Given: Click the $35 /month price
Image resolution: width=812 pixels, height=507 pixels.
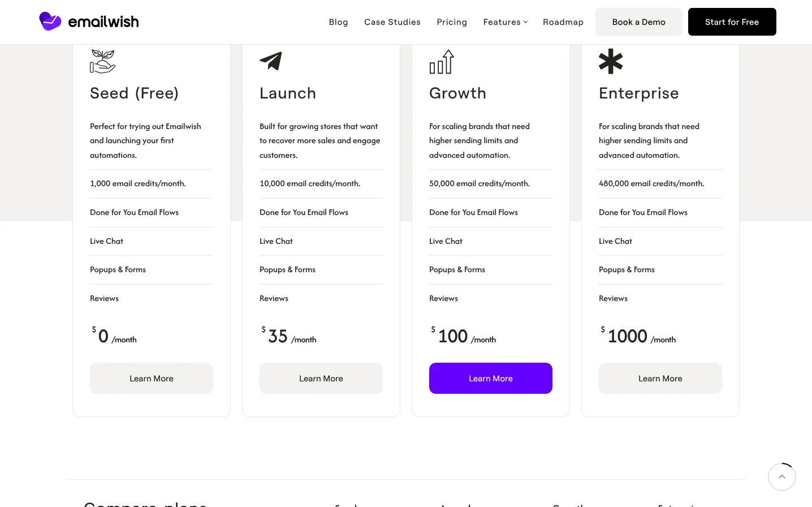Looking at the screenshot, I should [289, 336].
